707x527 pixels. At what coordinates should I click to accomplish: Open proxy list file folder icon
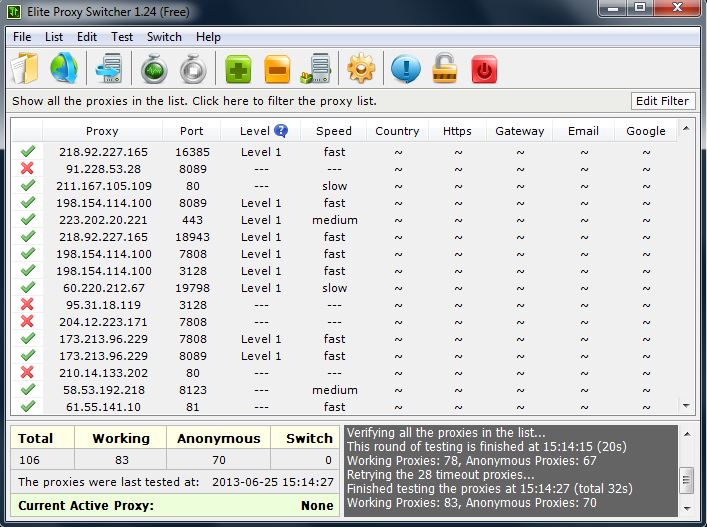point(24,69)
